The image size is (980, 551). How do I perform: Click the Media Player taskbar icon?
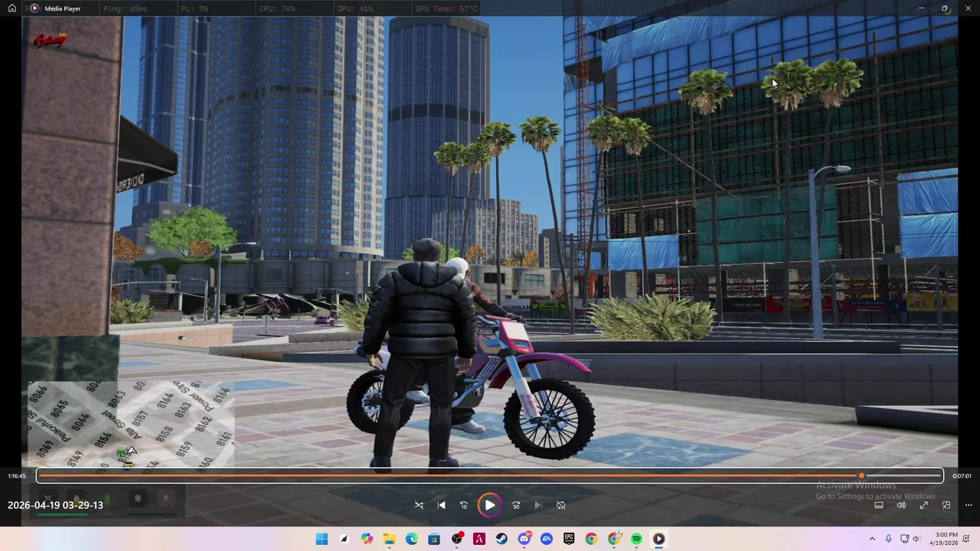click(x=658, y=539)
